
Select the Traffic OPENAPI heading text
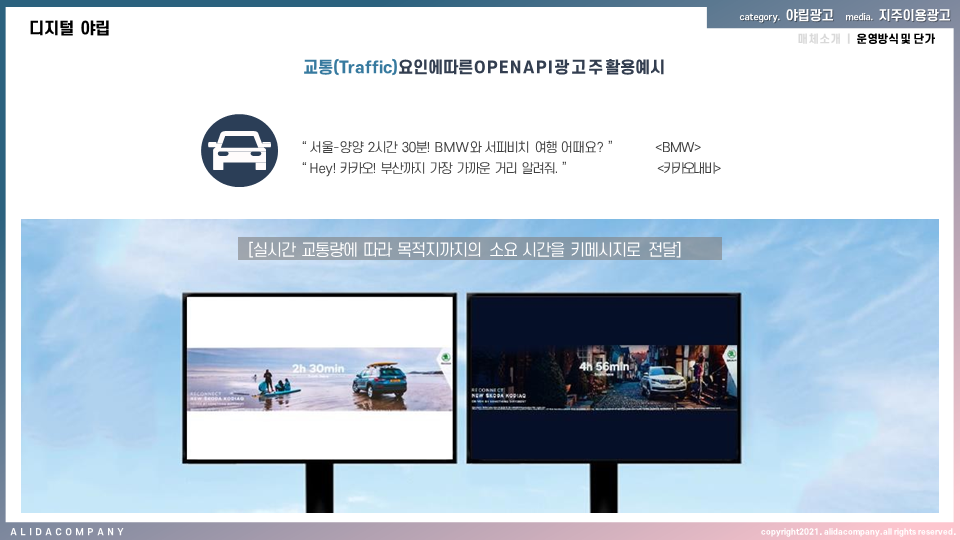484,68
